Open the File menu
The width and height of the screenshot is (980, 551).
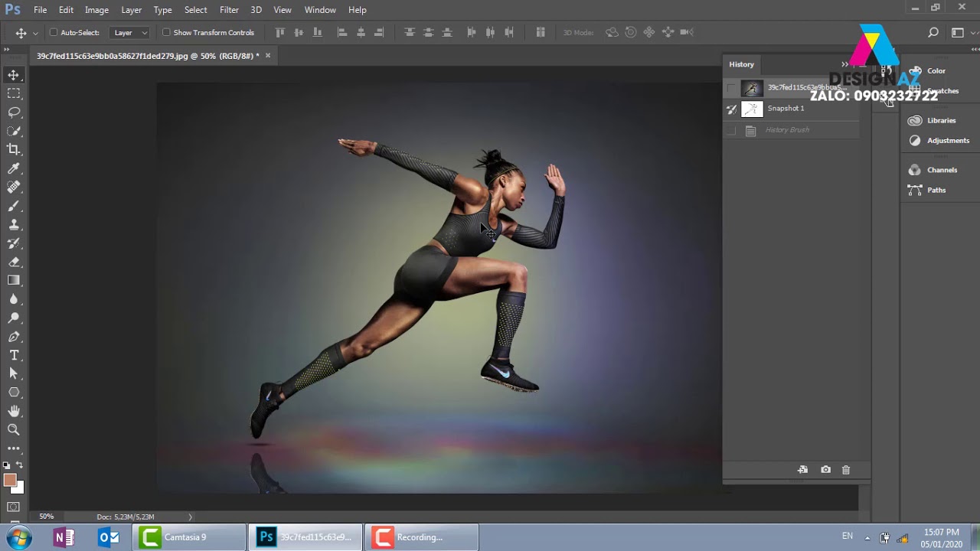(x=40, y=10)
